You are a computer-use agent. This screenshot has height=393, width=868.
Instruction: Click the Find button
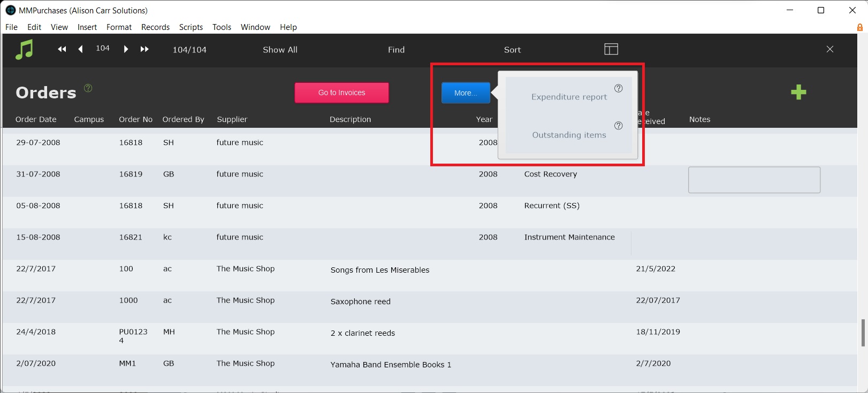pos(396,50)
